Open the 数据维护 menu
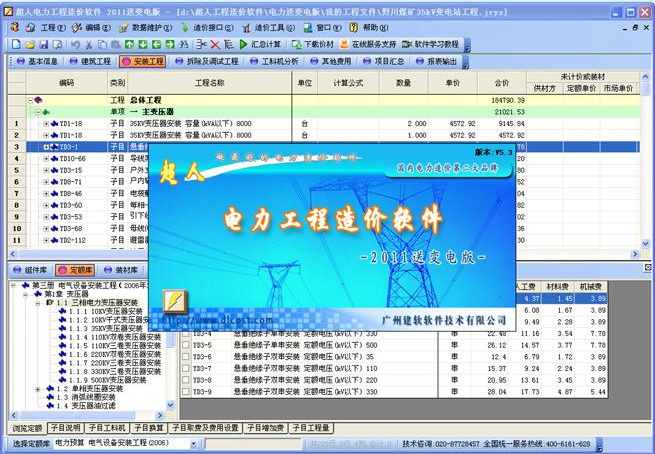The width and height of the screenshot is (655, 454). [x=152, y=28]
